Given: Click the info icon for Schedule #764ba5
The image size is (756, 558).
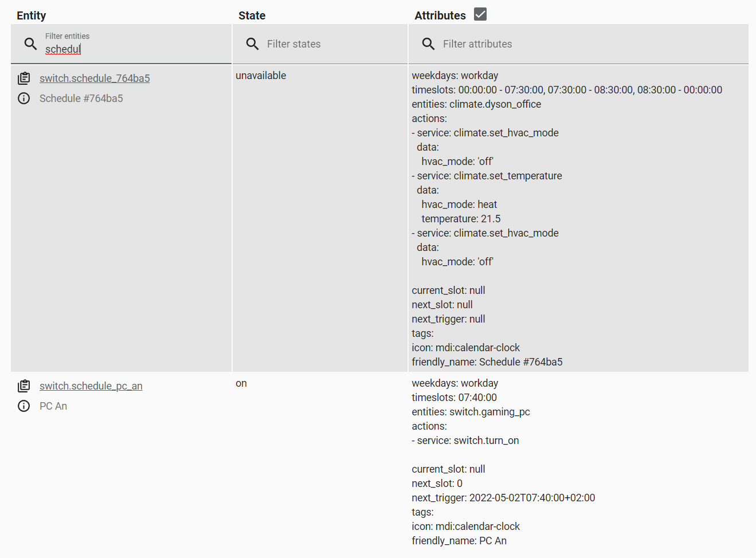Looking at the screenshot, I should pyautogui.click(x=23, y=98).
